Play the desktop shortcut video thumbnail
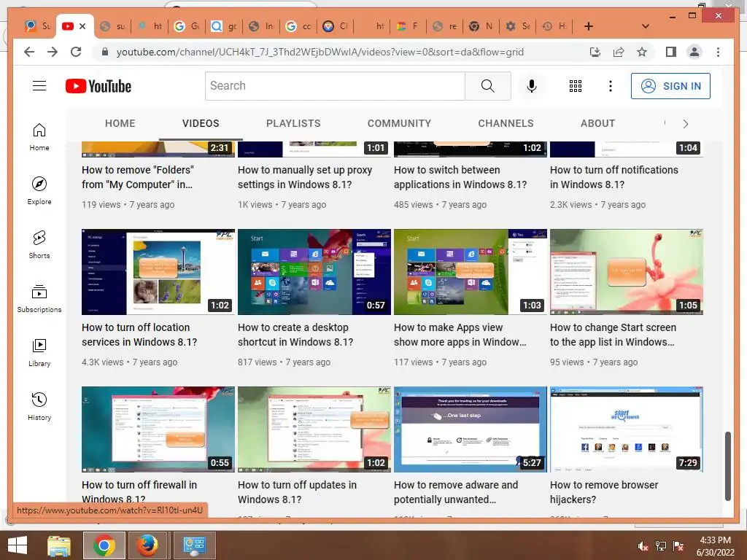 [314, 272]
